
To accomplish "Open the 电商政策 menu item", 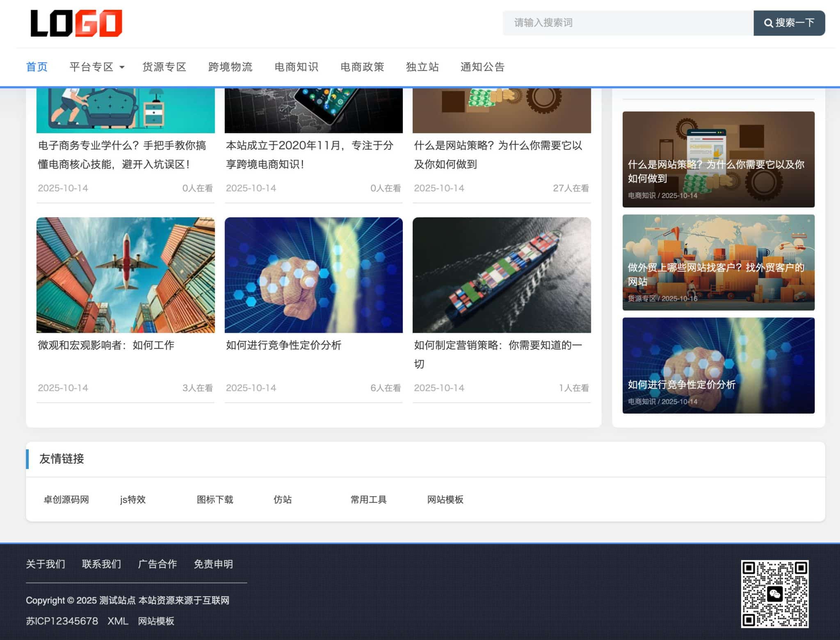I will 362,67.
